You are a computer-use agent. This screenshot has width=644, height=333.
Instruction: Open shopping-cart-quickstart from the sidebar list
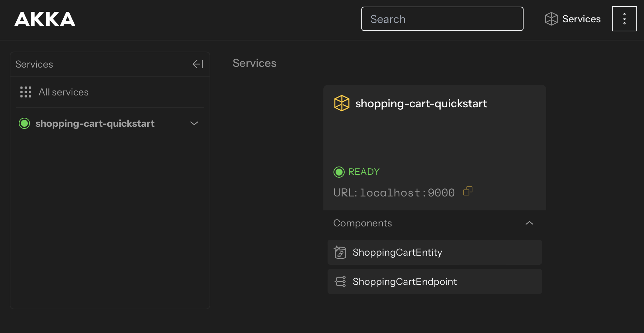point(95,123)
